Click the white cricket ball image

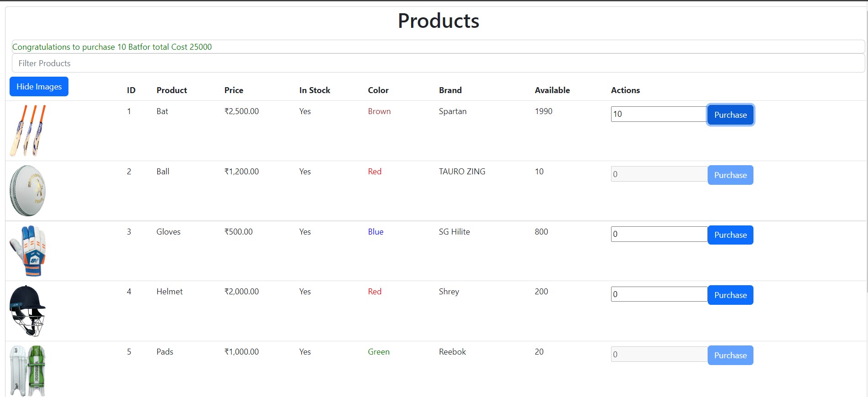tap(27, 191)
